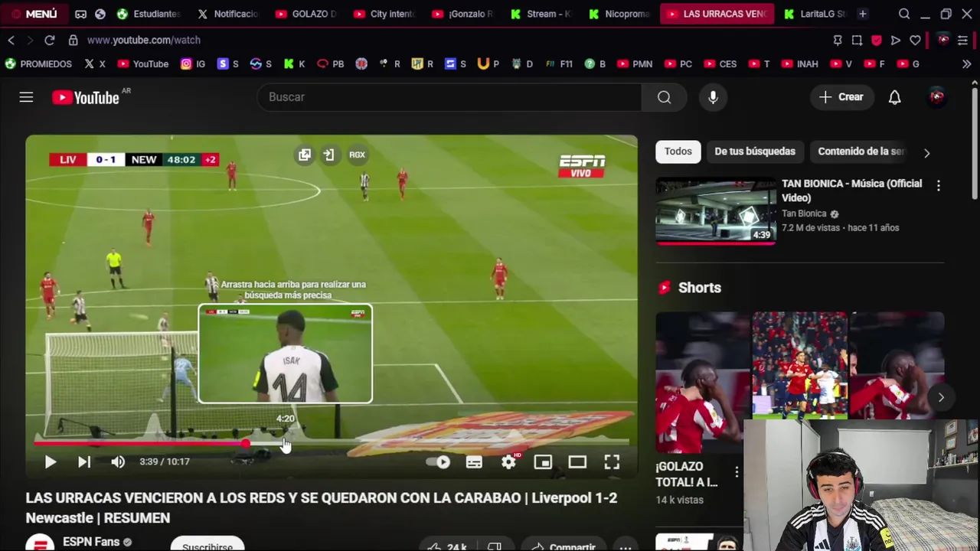
Task: Select the 'Contenido de la ser' chip
Action: pos(861,152)
